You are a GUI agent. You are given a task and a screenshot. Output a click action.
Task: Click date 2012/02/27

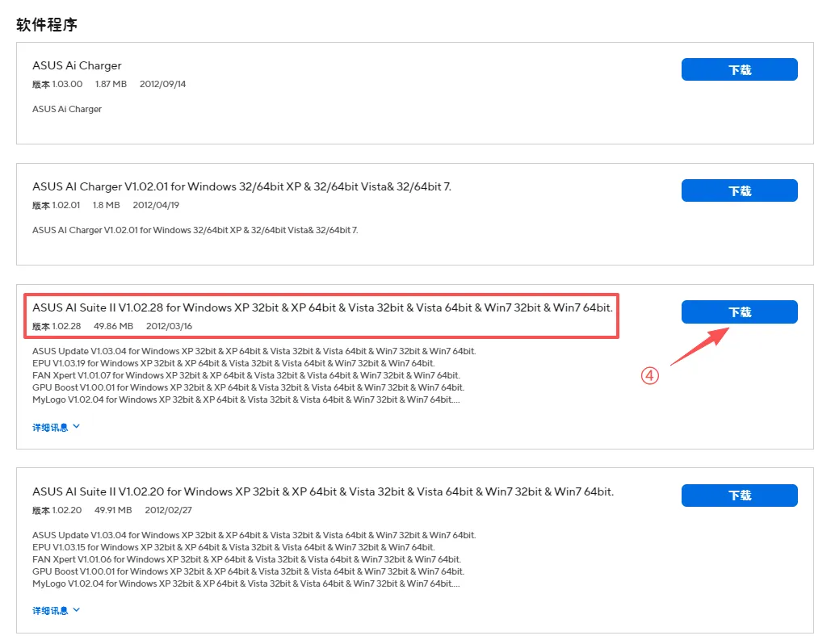(169, 511)
